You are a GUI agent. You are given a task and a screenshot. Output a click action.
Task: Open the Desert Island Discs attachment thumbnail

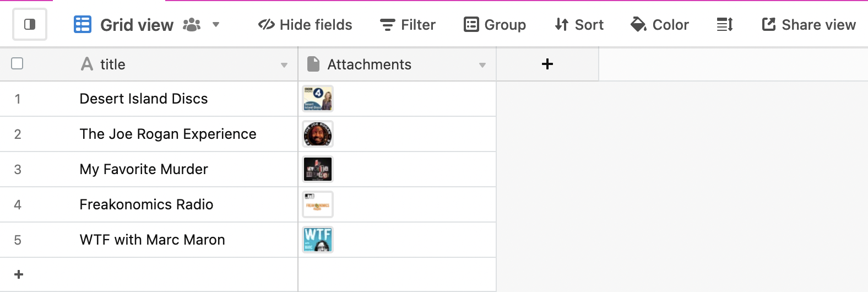point(318,99)
